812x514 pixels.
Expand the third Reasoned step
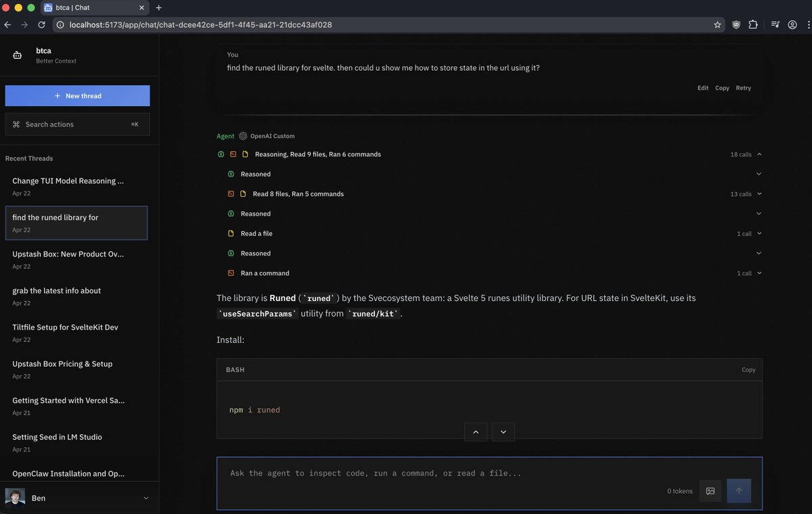click(x=759, y=254)
